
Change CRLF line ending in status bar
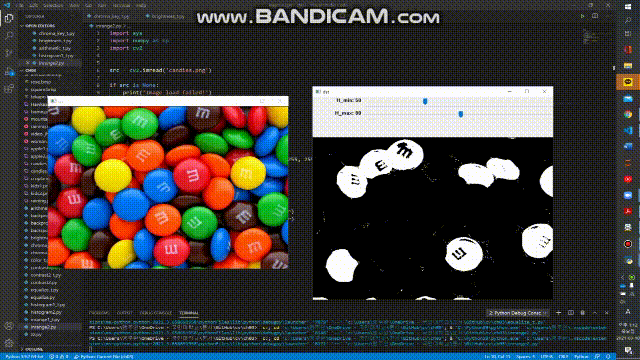pyautogui.click(x=563, y=357)
